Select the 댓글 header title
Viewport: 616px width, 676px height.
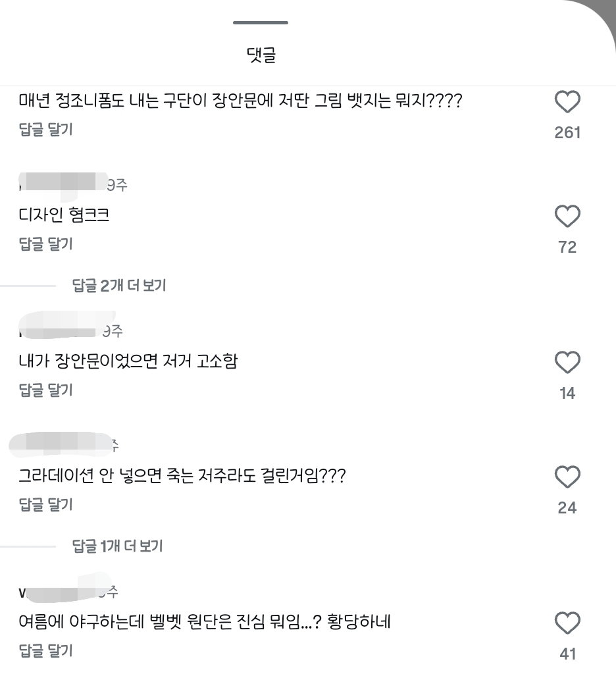click(x=261, y=55)
